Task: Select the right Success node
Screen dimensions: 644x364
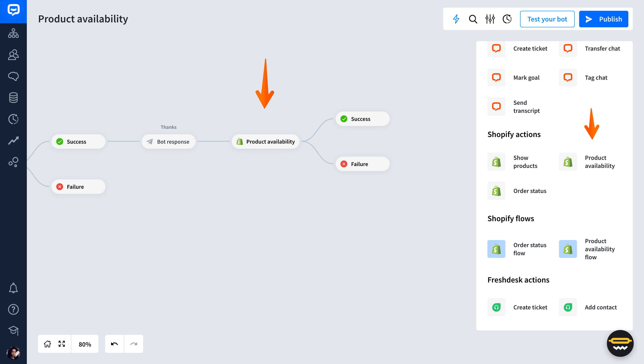Action: 362,119
